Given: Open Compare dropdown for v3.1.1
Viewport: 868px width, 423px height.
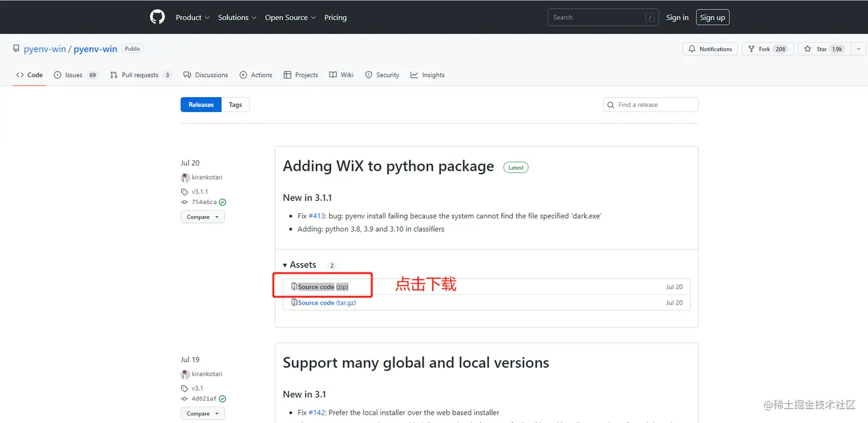Looking at the screenshot, I should (x=203, y=217).
